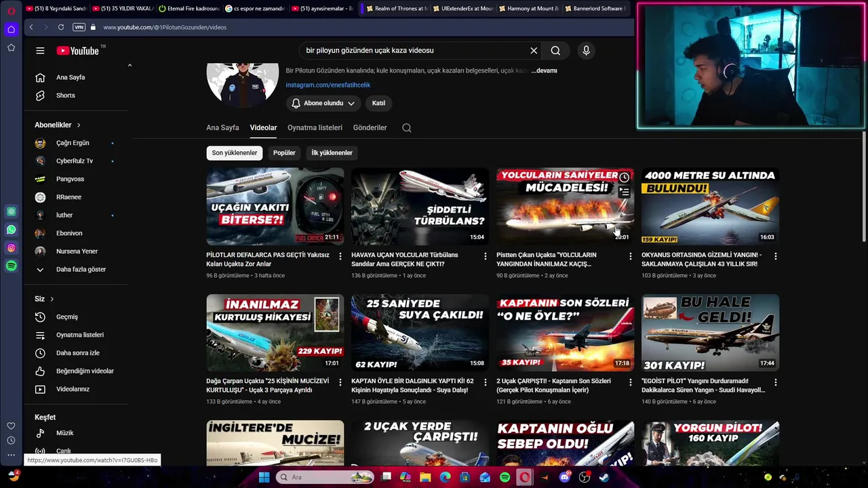This screenshot has height=488, width=868.
Task: Expand channel description with ...devamı
Action: point(544,70)
